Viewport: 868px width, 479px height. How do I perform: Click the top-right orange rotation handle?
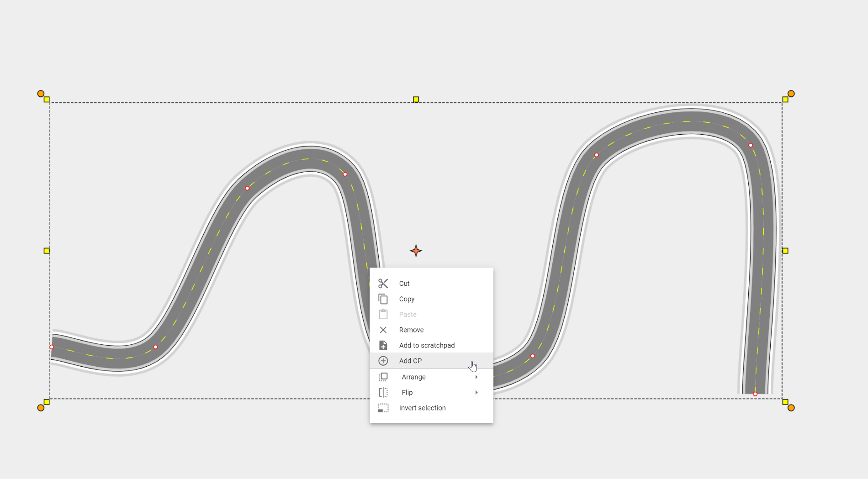(791, 94)
